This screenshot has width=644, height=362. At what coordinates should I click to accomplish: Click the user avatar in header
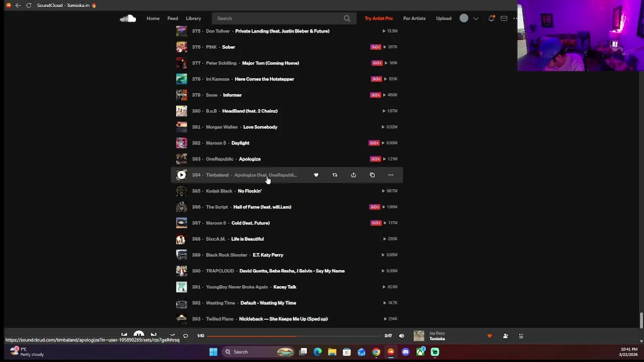coord(464,19)
